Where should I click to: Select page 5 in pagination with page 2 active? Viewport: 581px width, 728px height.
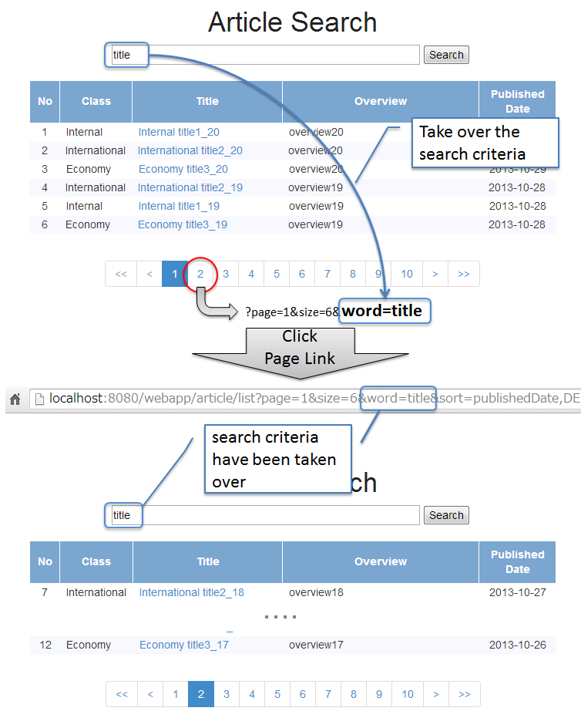277,694
